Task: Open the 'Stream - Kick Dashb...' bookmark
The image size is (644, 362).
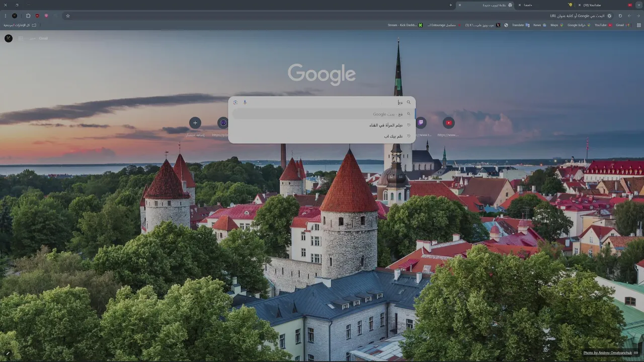Action: point(405,25)
